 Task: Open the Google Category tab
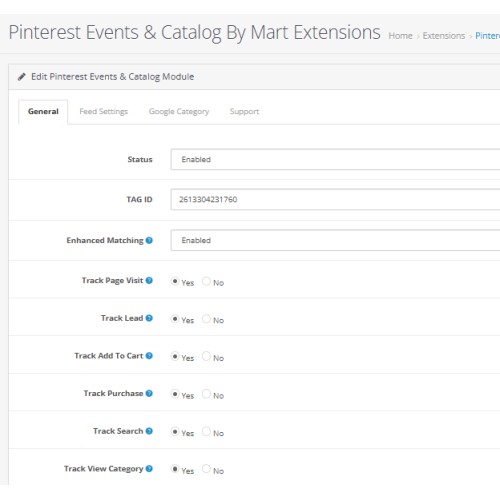click(x=179, y=112)
